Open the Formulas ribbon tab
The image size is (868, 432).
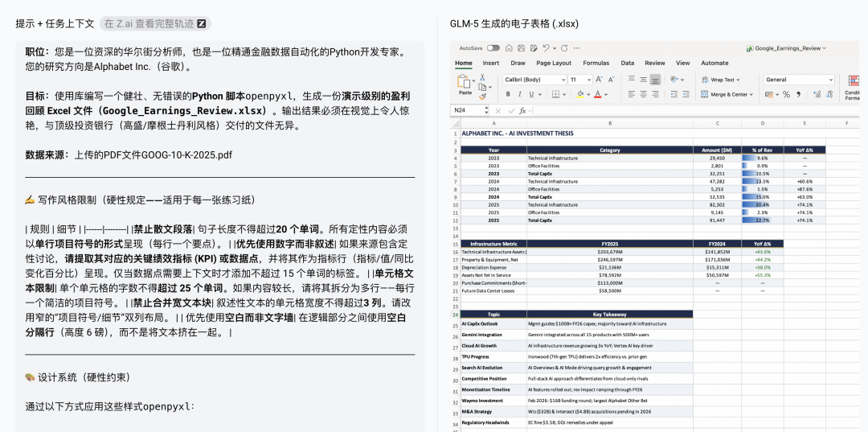[x=596, y=63]
